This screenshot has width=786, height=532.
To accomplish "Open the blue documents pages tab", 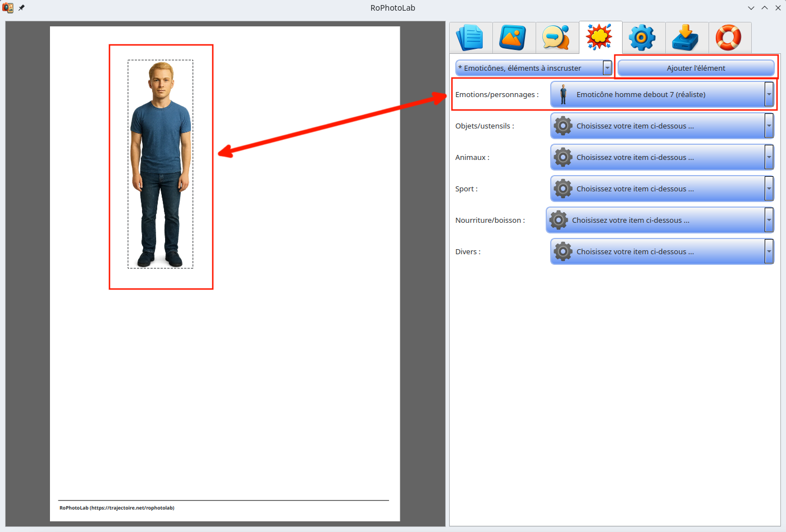I will [x=470, y=38].
